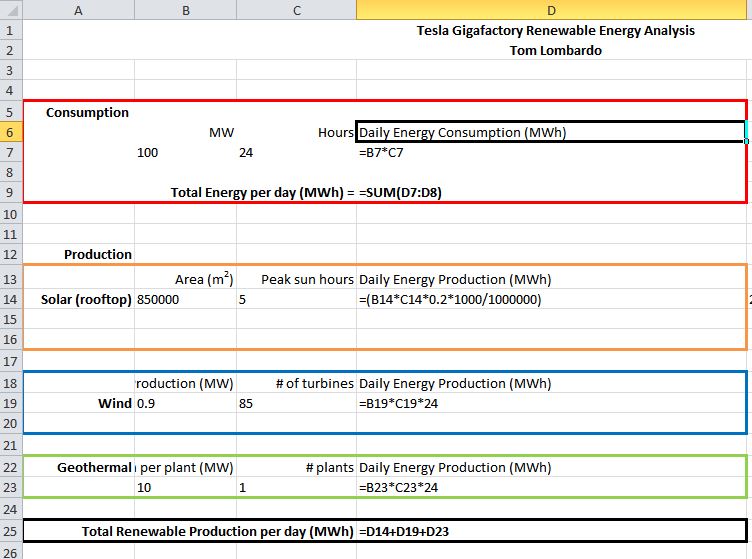Image resolution: width=752 pixels, height=559 pixels.
Task: Click 'Total Renewable Production per day (MWh)' label
Action: (217, 531)
